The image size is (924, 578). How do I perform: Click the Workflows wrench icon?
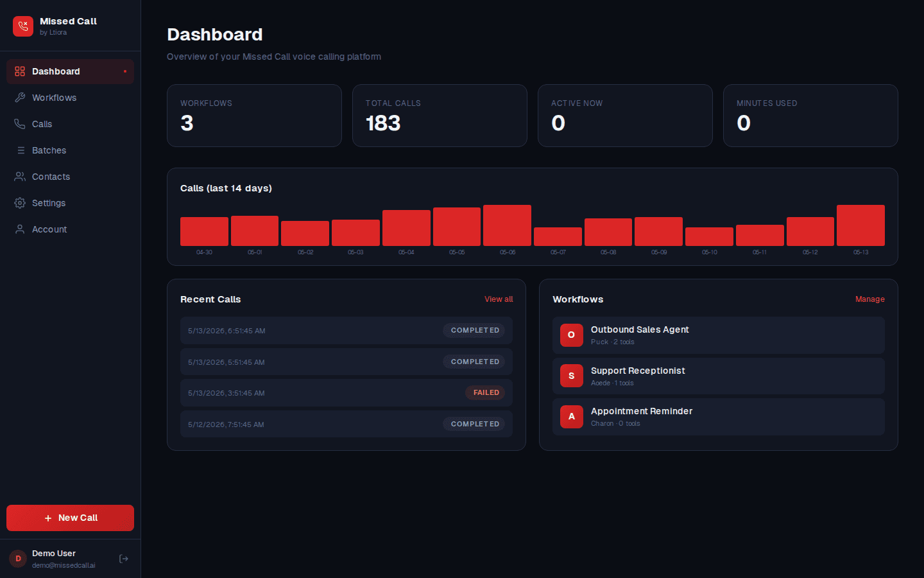pyautogui.click(x=20, y=98)
